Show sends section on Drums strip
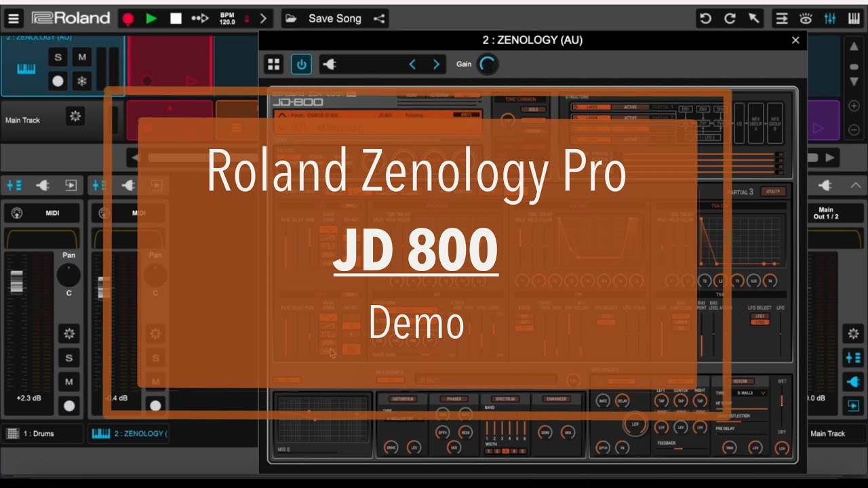 point(71,184)
